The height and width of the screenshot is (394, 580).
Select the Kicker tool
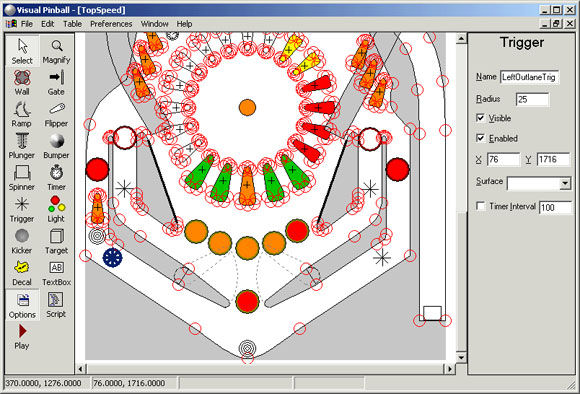coord(22,242)
